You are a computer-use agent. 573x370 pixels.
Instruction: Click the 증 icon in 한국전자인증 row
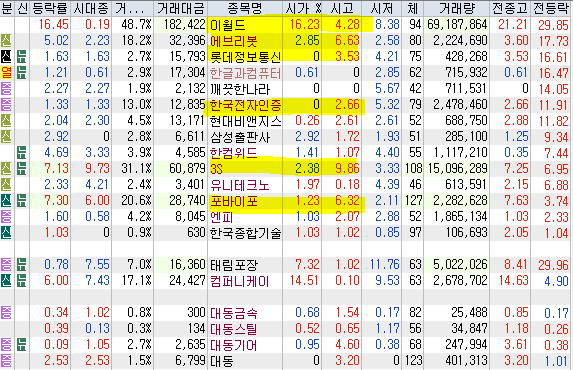click(x=6, y=105)
